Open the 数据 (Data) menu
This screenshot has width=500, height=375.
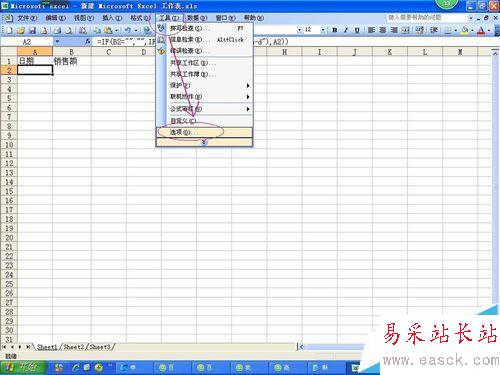click(197, 18)
